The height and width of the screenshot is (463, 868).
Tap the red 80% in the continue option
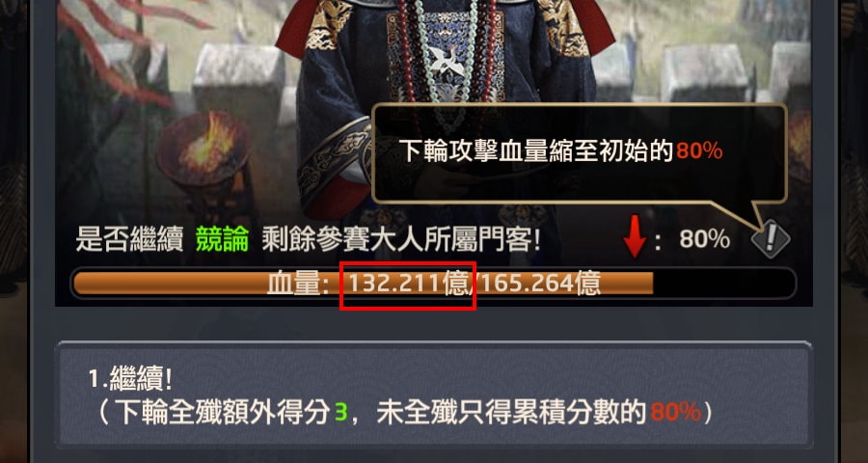[x=675, y=413]
